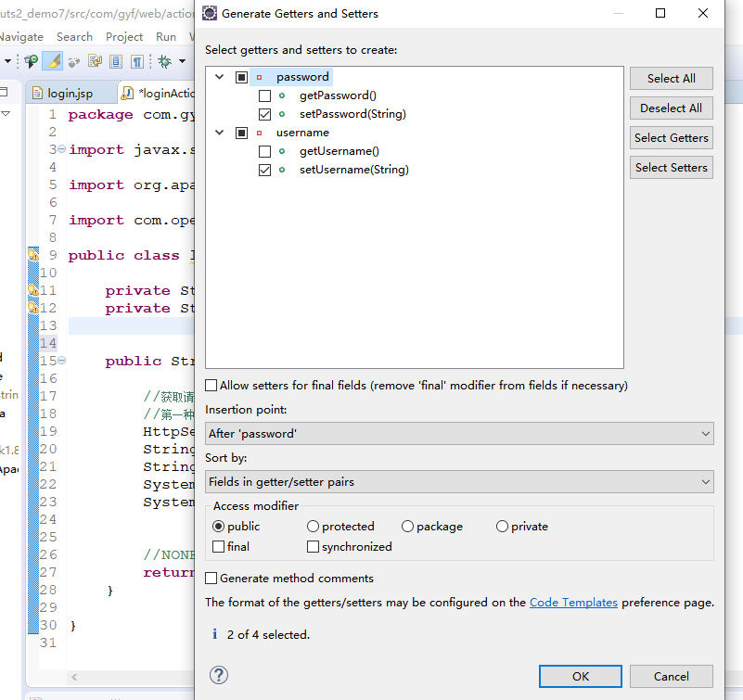Image resolution: width=743 pixels, height=700 pixels.
Task: Open the left panel view menu triangle
Action: click(x=6, y=114)
